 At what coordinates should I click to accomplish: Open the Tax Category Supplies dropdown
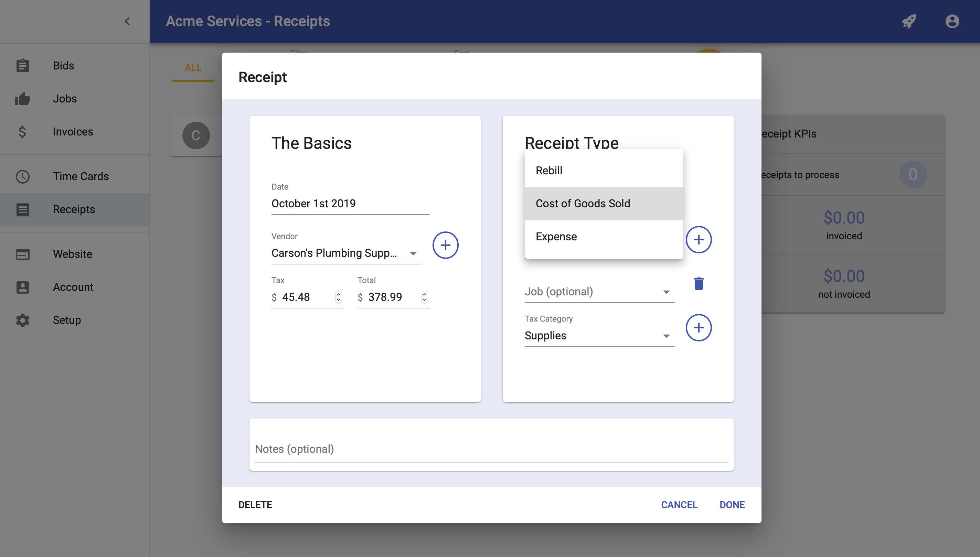[x=599, y=336]
